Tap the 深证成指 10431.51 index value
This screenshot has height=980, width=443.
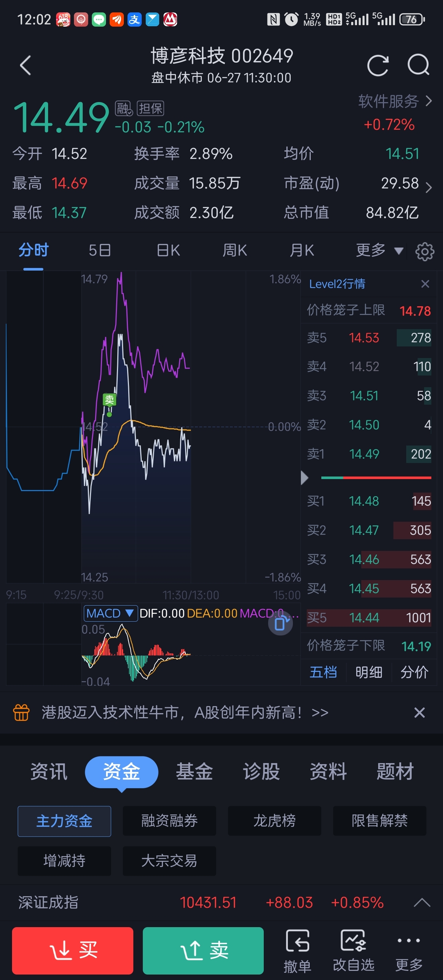coord(208,902)
